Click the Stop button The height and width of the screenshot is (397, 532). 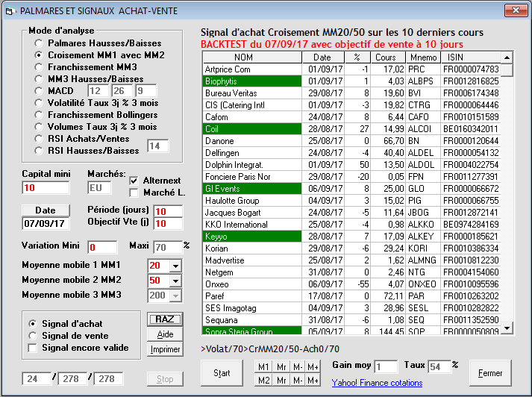tap(165, 379)
